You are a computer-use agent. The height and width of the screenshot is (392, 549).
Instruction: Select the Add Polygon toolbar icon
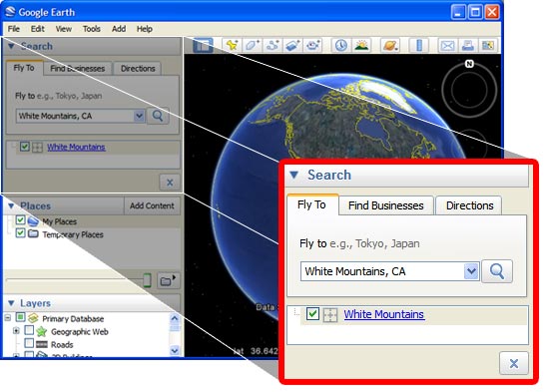pyautogui.click(x=253, y=45)
